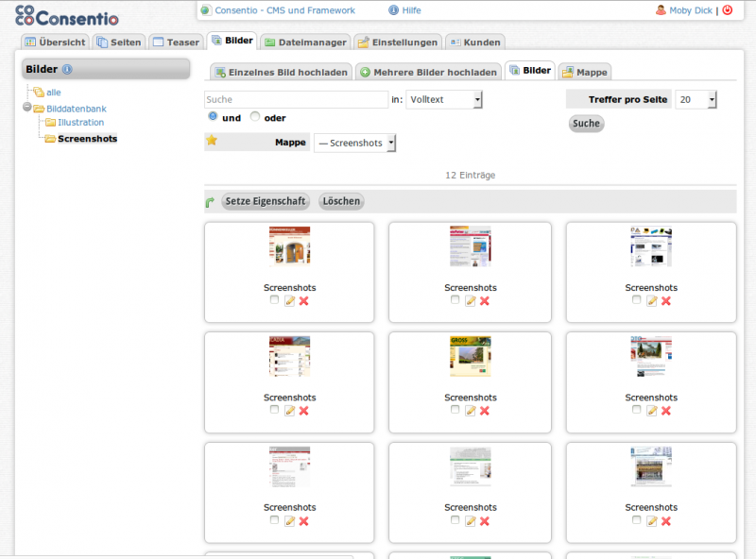Collapse the Bilddatenbank tree node
This screenshot has width=756, height=559.
tap(27, 108)
